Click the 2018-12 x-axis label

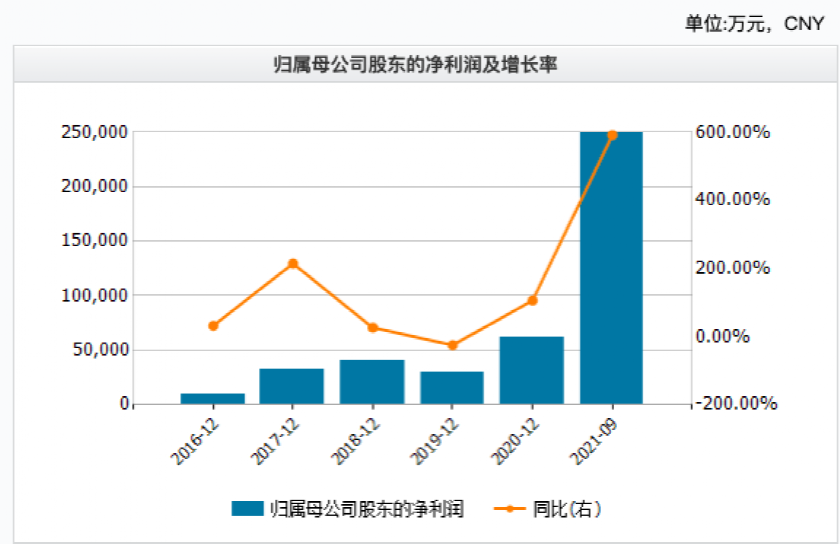[x=355, y=442]
